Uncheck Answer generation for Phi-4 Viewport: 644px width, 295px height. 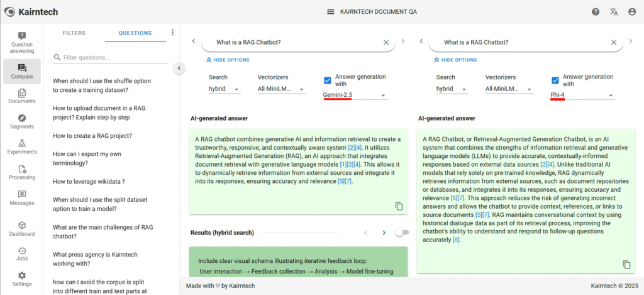(555, 81)
